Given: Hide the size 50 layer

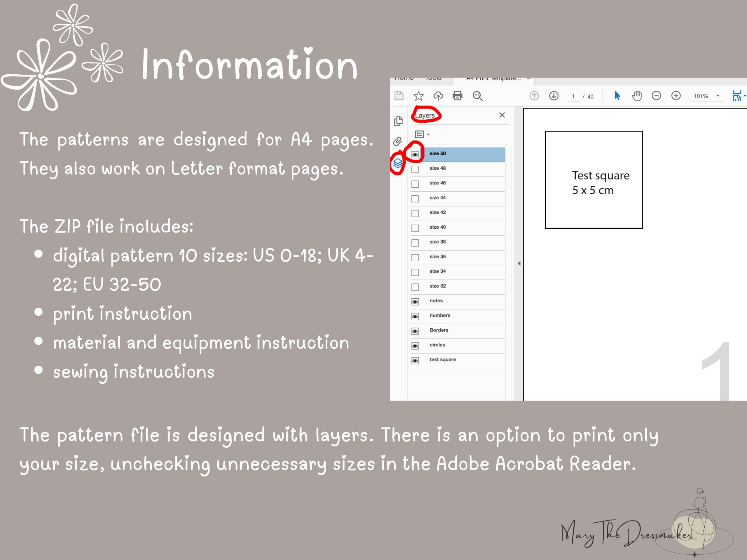Looking at the screenshot, I should pos(415,155).
